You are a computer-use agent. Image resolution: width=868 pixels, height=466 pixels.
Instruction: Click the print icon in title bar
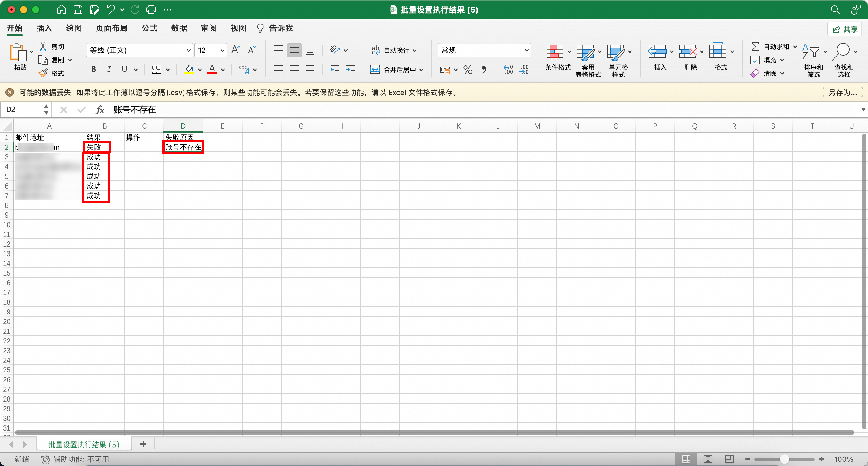pyautogui.click(x=151, y=10)
